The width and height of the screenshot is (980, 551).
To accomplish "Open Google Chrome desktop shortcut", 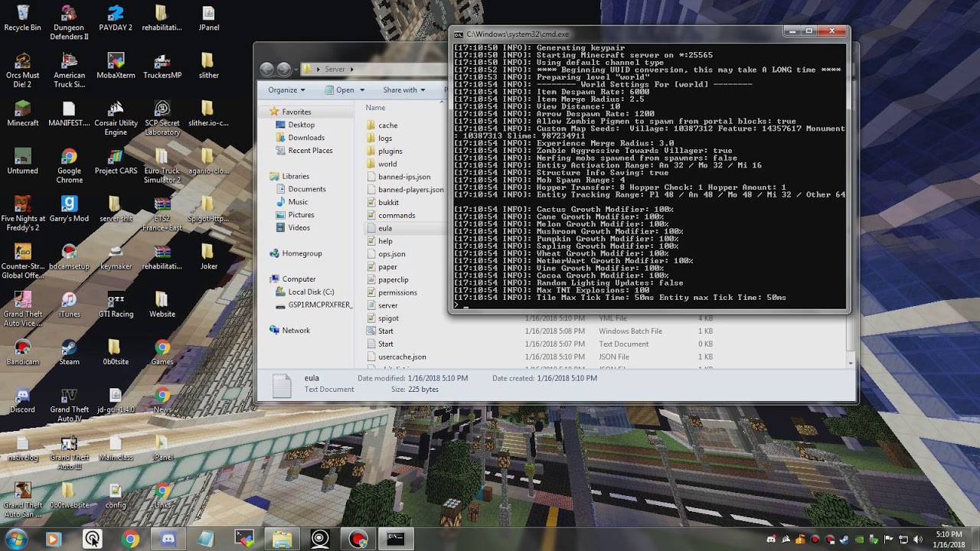I will point(69,165).
